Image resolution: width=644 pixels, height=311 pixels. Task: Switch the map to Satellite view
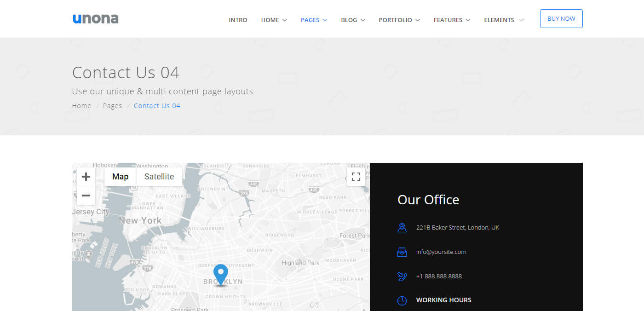159,176
